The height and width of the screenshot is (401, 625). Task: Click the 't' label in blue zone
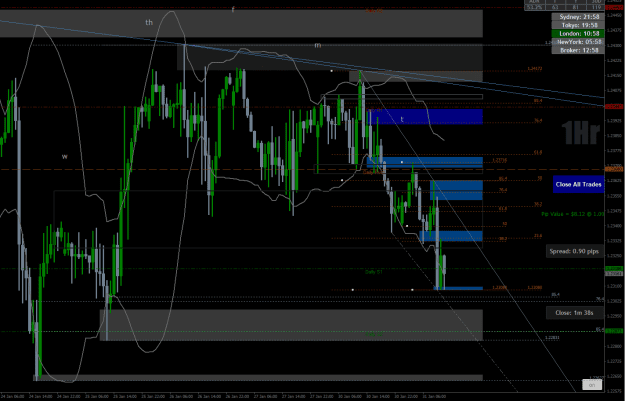pos(402,119)
